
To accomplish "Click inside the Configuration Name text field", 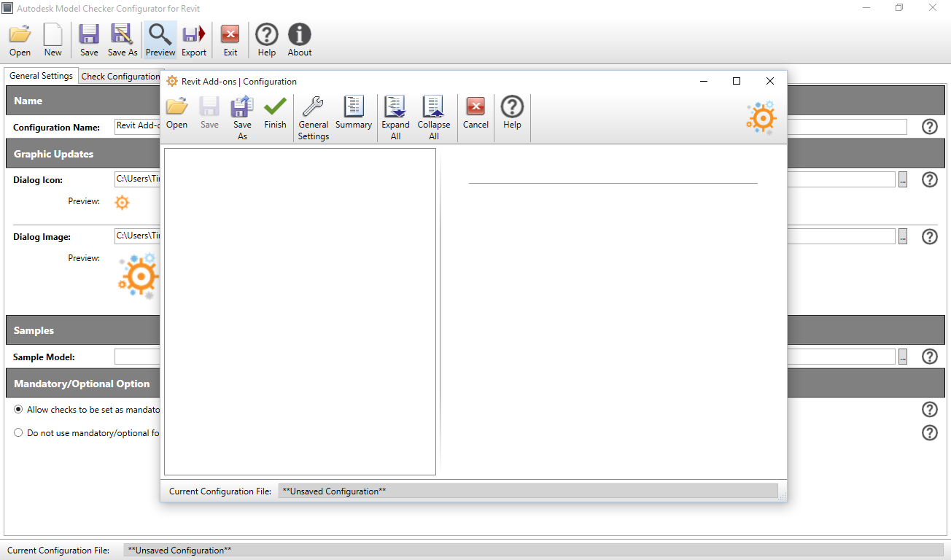I will 137,127.
